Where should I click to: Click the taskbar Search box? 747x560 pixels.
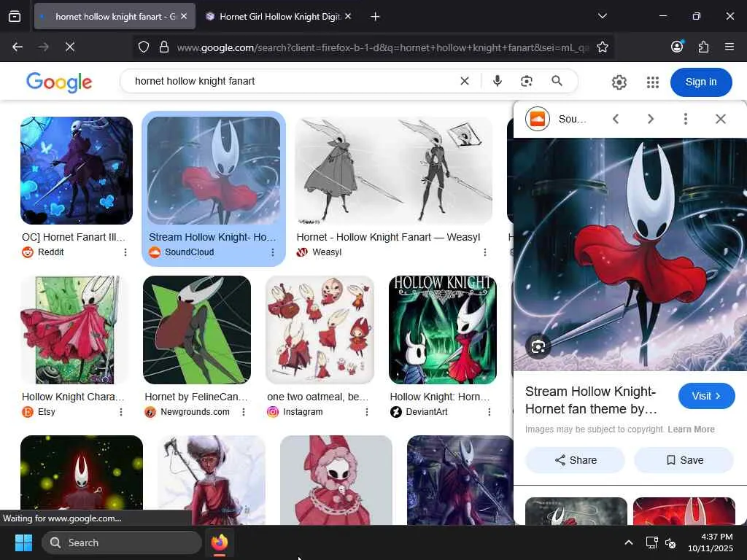(x=122, y=542)
